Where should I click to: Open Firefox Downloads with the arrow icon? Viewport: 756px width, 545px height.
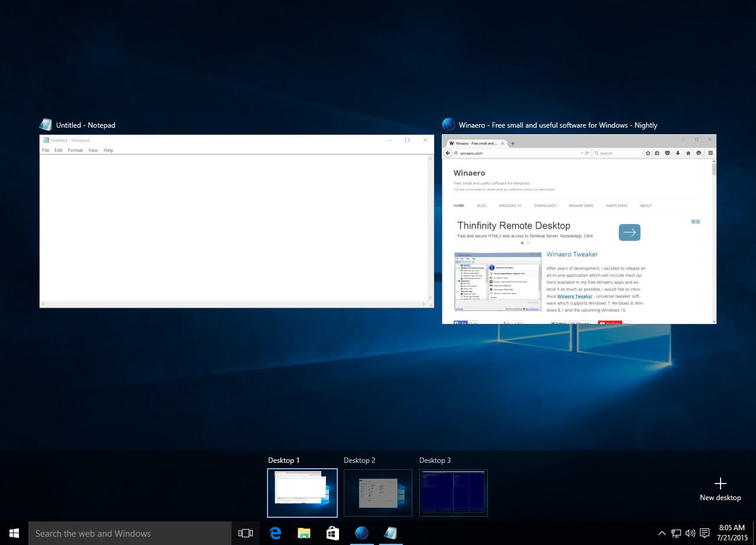click(x=677, y=153)
